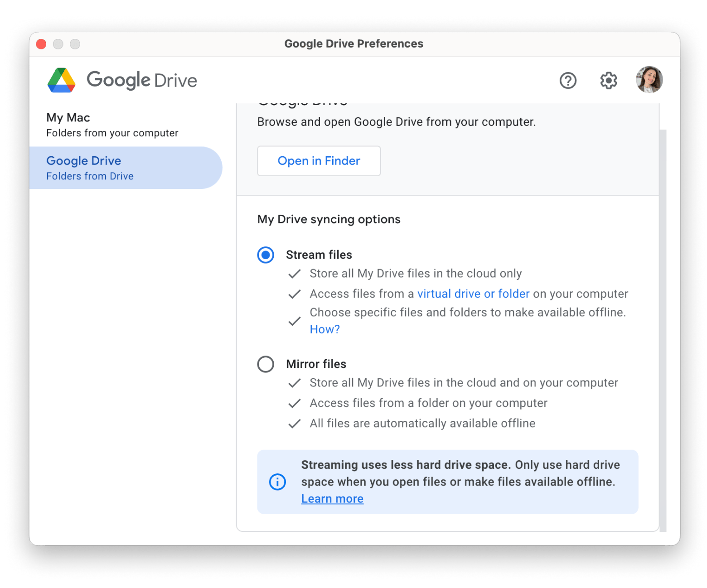Image resolution: width=707 pixels, height=588 pixels.
Task: Select the Mirror files radio button
Action: click(266, 364)
